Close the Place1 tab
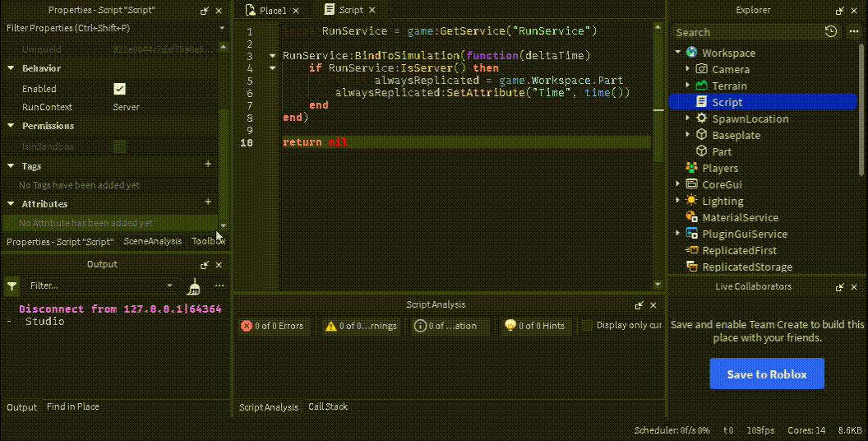 [x=296, y=11]
